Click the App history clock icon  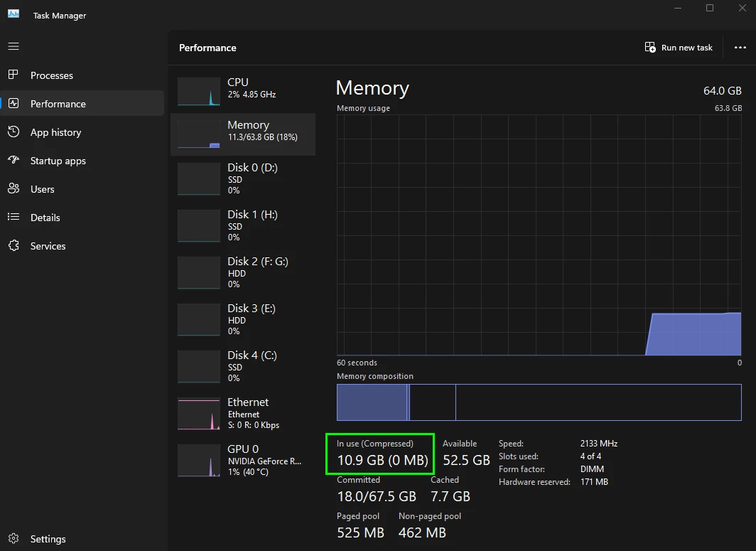pyautogui.click(x=13, y=132)
